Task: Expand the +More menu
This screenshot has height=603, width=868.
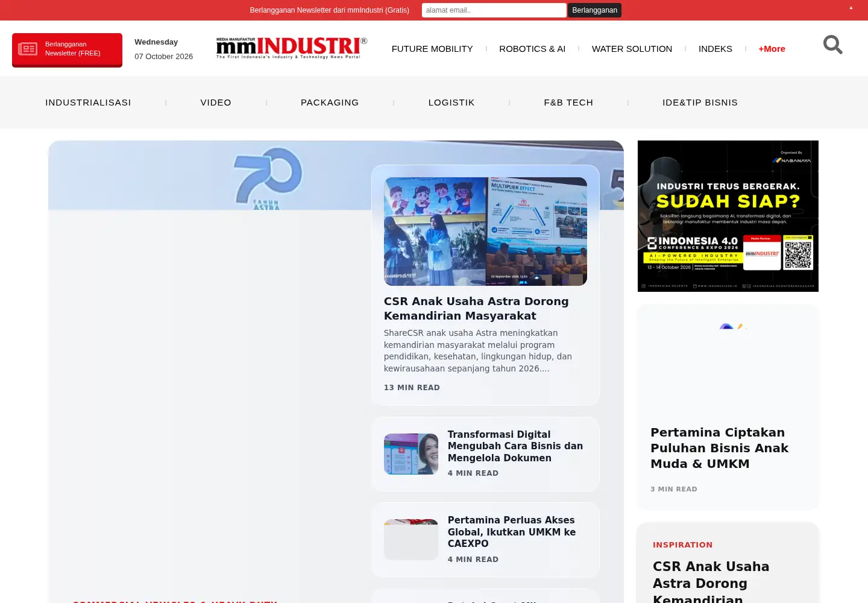Action: coord(772,49)
